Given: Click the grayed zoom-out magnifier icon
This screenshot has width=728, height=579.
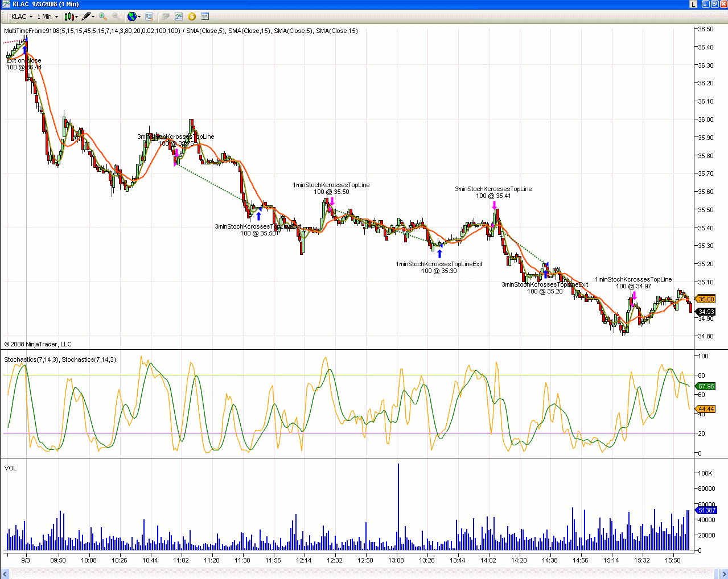Looking at the screenshot, I should tap(116, 16).
